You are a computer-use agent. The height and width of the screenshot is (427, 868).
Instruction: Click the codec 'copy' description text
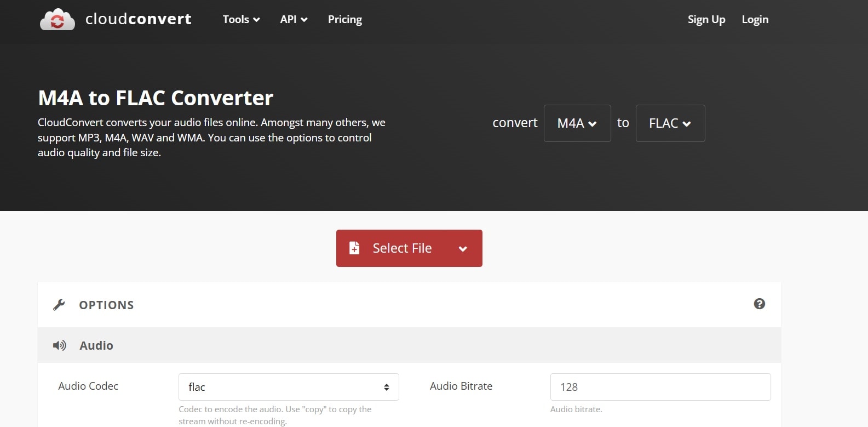[x=275, y=415]
